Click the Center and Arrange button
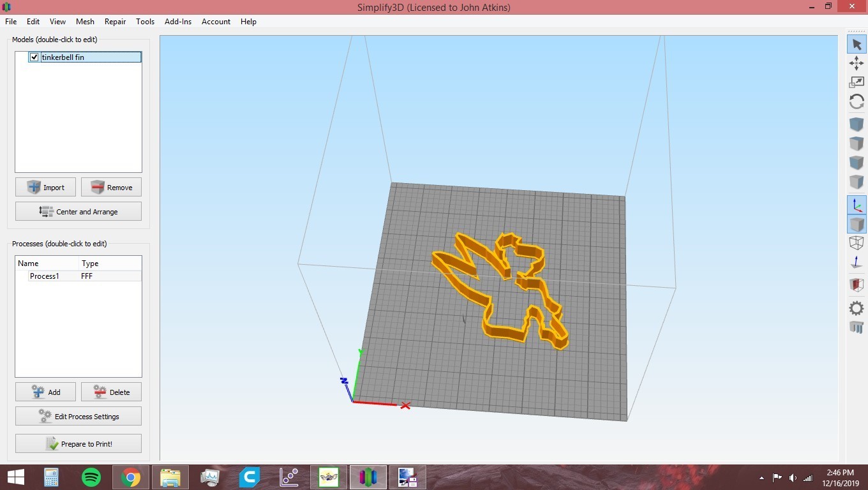Viewport: 868px width, 490px height. coord(78,211)
